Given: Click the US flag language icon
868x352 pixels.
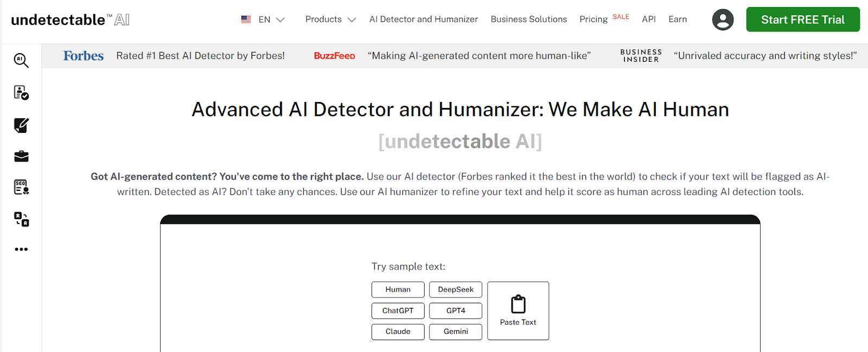Looking at the screenshot, I should point(246,20).
